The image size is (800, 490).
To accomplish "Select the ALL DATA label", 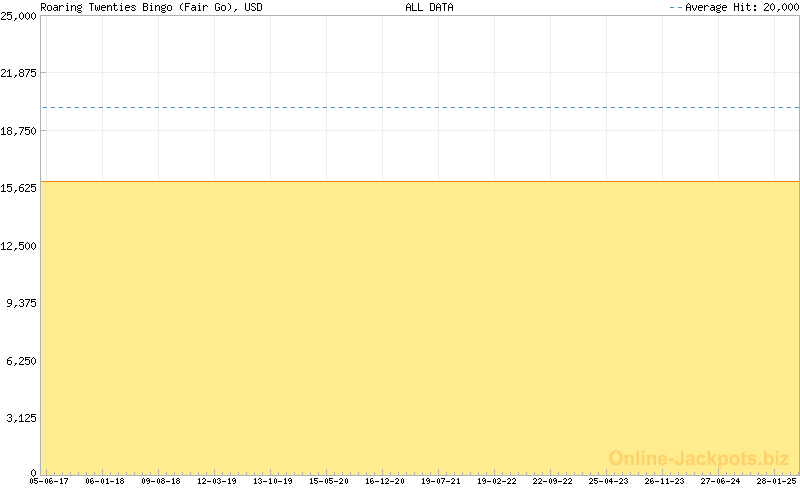I will coord(428,7).
